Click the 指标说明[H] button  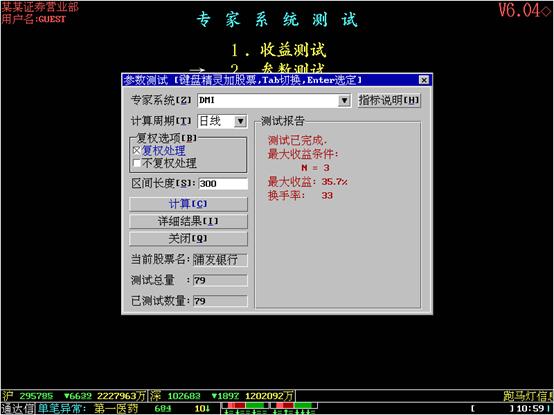(x=389, y=100)
